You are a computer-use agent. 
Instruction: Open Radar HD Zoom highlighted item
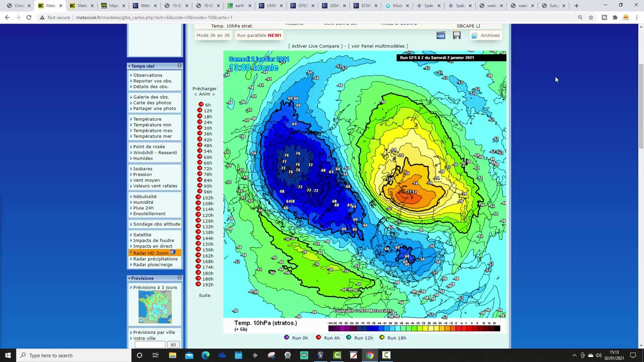154,252
